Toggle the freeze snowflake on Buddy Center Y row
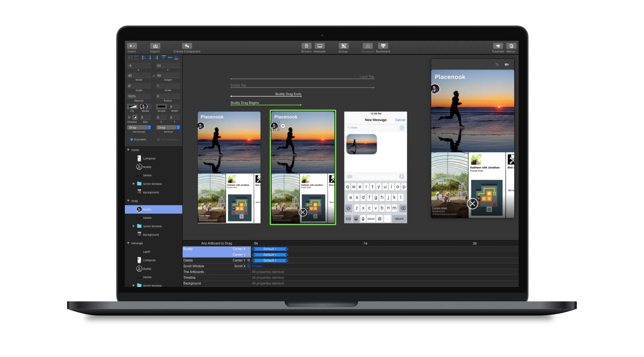The width and height of the screenshot is (644, 357). (x=248, y=255)
